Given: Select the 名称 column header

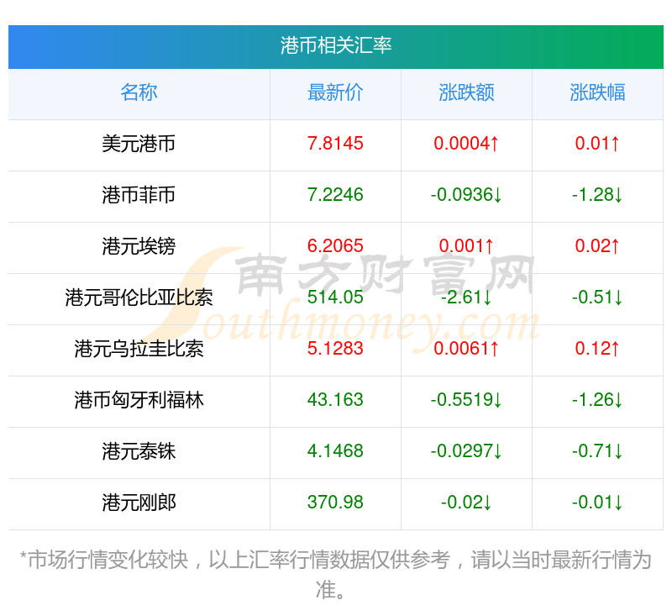Looking at the screenshot, I should click(x=139, y=92).
